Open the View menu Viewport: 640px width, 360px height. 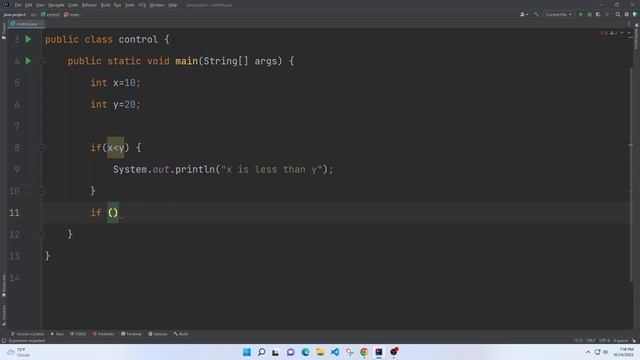(x=40, y=5)
